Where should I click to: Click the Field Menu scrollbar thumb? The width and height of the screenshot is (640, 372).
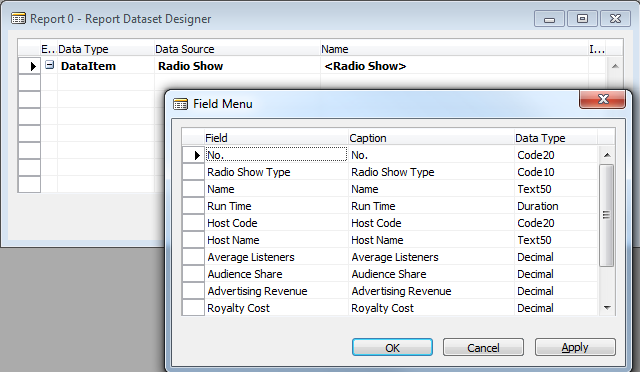click(x=607, y=215)
